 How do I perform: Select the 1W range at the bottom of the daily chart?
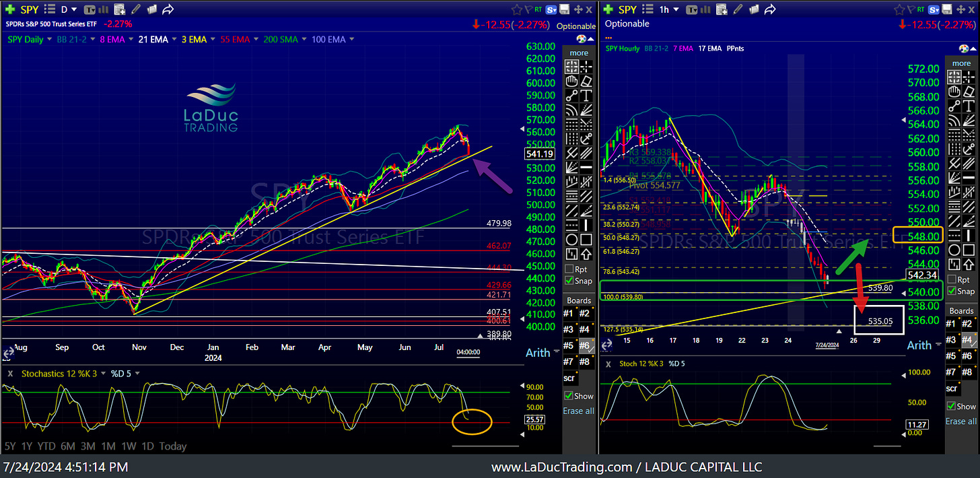(129, 446)
